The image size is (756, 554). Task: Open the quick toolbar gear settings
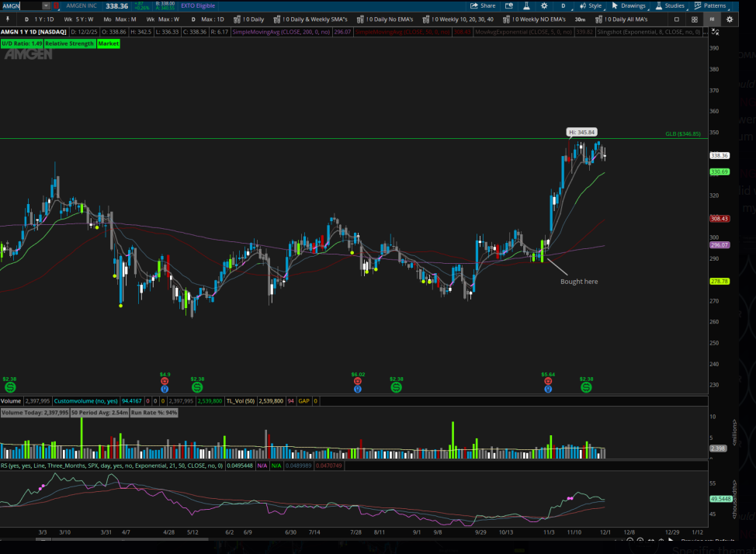pyautogui.click(x=730, y=19)
